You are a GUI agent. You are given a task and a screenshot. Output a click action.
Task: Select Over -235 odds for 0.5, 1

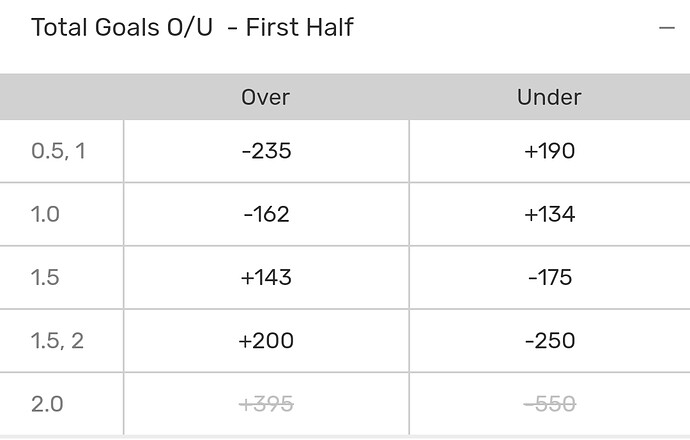(266, 151)
